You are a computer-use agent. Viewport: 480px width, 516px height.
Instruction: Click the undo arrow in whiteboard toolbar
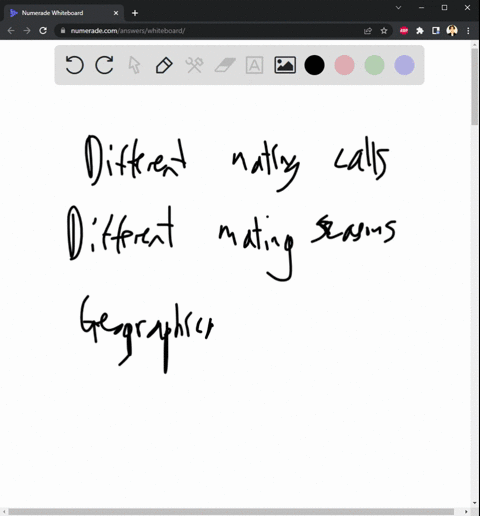(x=74, y=65)
